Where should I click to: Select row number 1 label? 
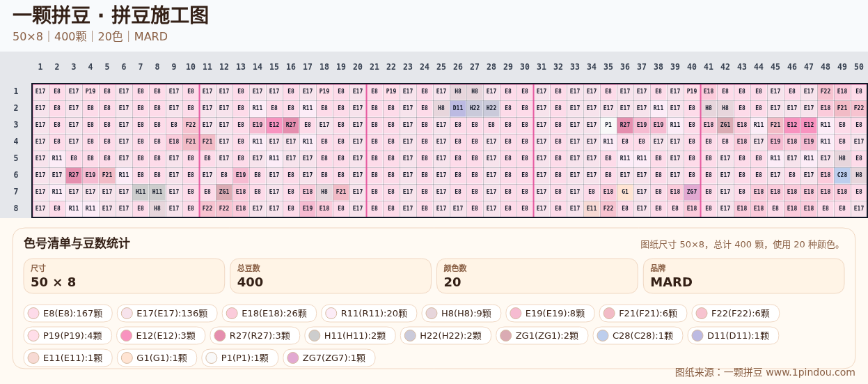pyautogui.click(x=16, y=91)
